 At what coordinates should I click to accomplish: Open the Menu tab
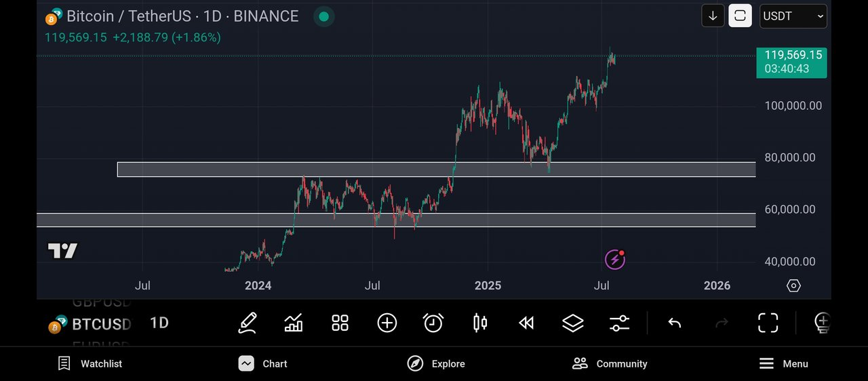pyautogui.click(x=783, y=364)
